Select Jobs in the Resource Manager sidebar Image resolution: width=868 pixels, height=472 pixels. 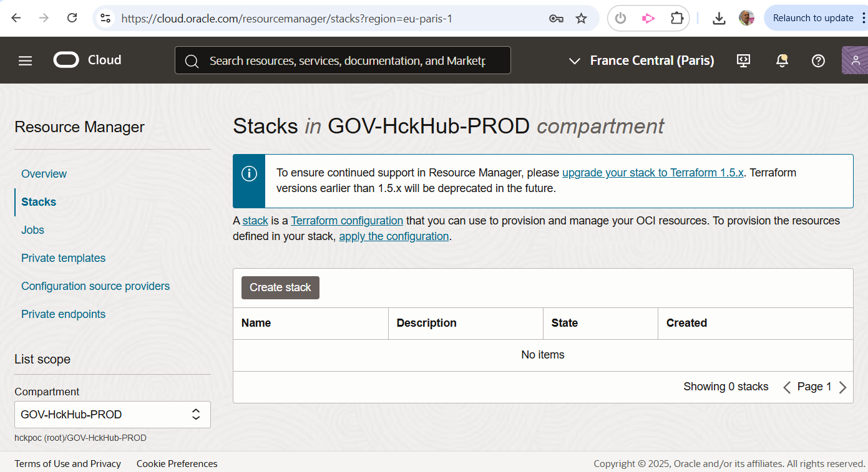(32, 229)
